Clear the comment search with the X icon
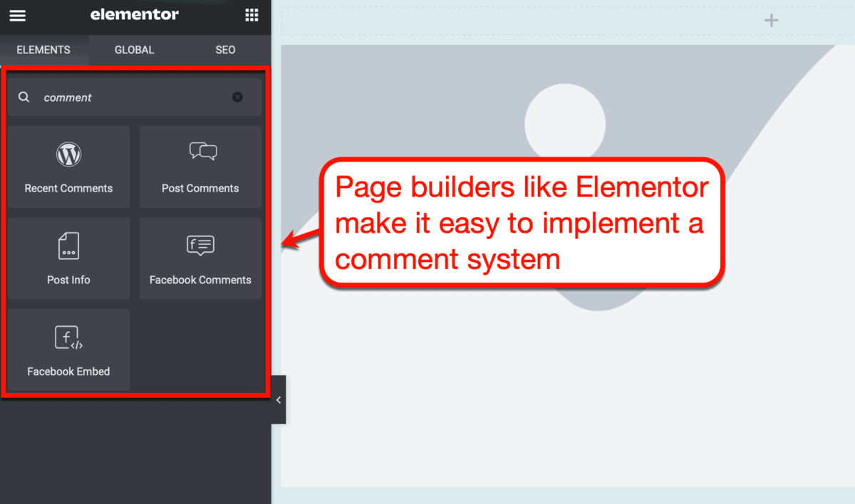 (237, 97)
